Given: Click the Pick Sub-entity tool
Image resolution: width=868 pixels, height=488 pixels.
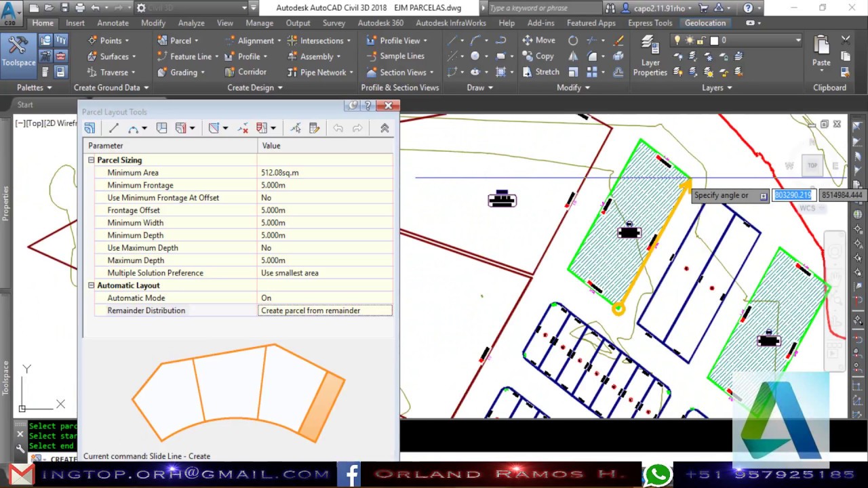Looking at the screenshot, I should (x=296, y=128).
